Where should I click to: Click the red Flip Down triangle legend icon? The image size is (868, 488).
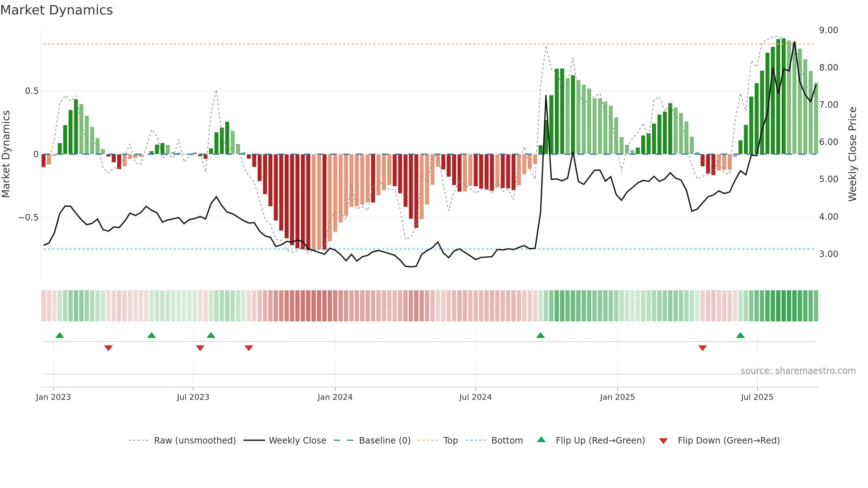(x=663, y=441)
